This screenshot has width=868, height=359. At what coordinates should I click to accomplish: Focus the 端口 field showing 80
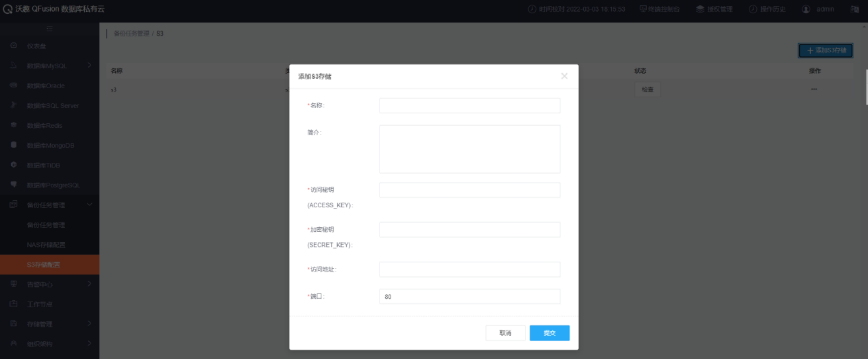click(x=470, y=296)
